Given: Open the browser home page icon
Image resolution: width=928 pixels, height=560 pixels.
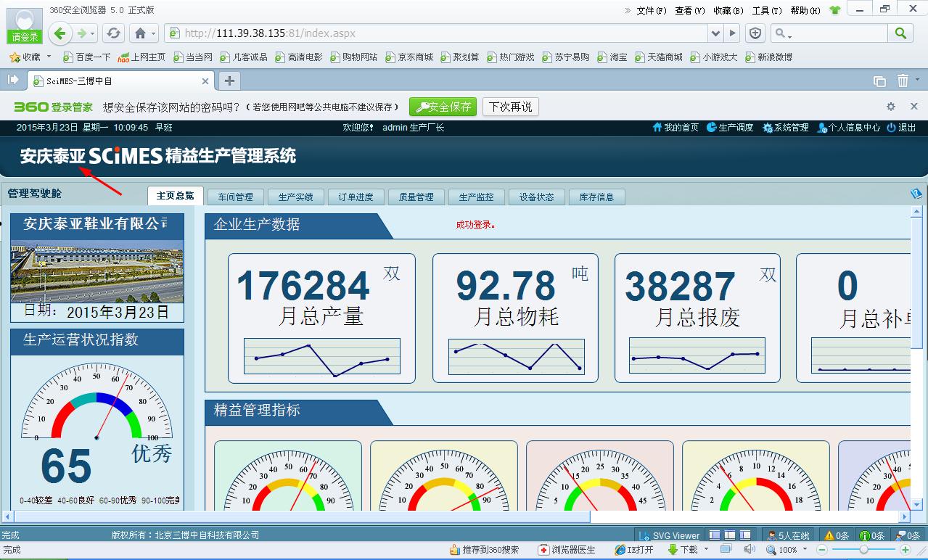Looking at the screenshot, I should coord(141,33).
